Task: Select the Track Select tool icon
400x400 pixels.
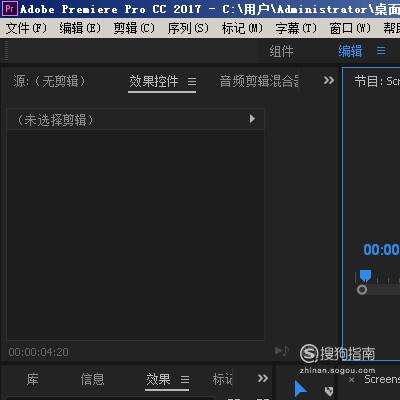Action: tap(329, 391)
